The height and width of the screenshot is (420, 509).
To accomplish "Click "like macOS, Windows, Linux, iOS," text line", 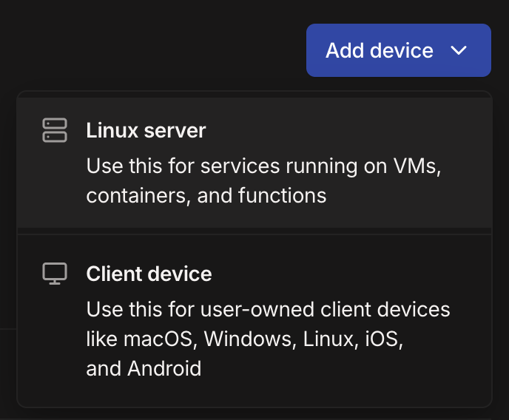I will click(x=245, y=339).
